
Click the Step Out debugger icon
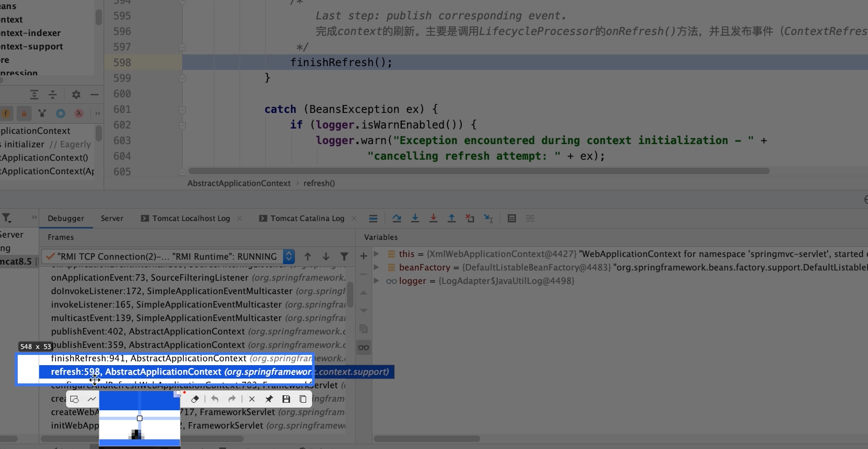(452, 218)
